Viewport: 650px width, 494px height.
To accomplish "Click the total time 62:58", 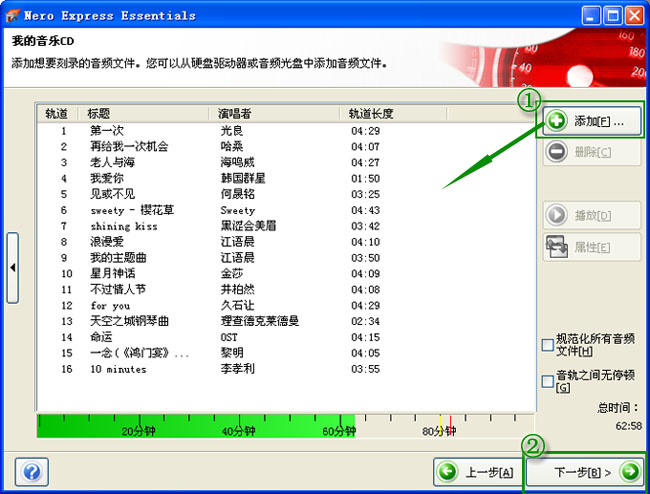I will click(628, 426).
